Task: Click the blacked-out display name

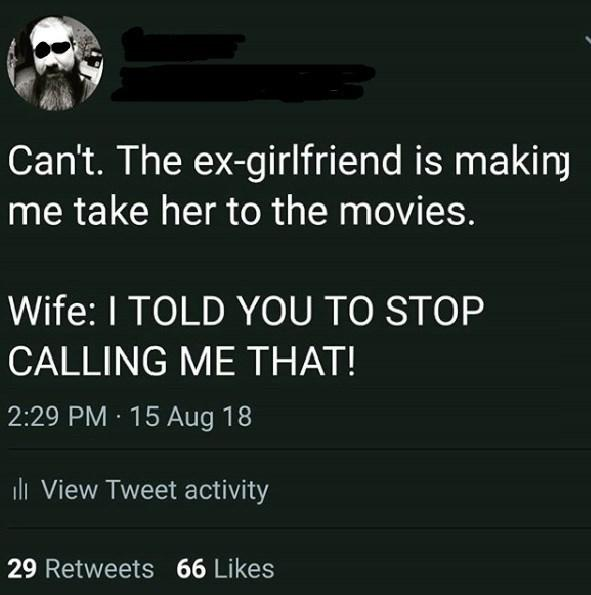Action: 184,45
